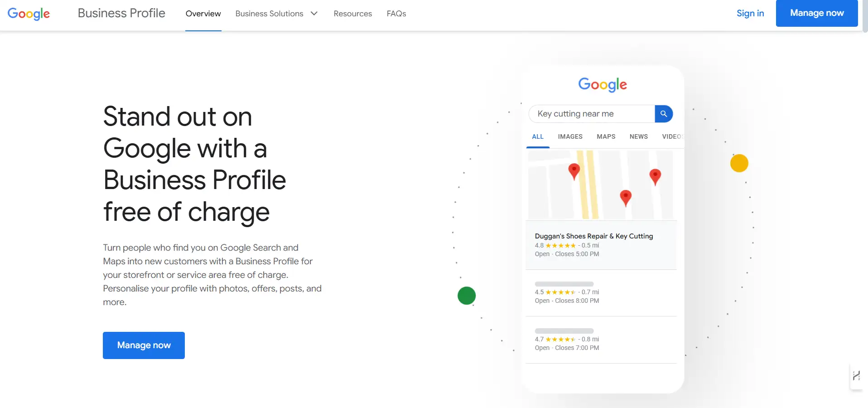Click the left red map pin

[x=574, y=171]
